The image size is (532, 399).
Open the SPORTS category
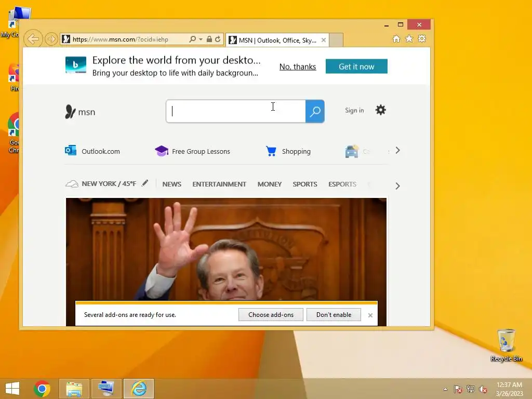304,184
